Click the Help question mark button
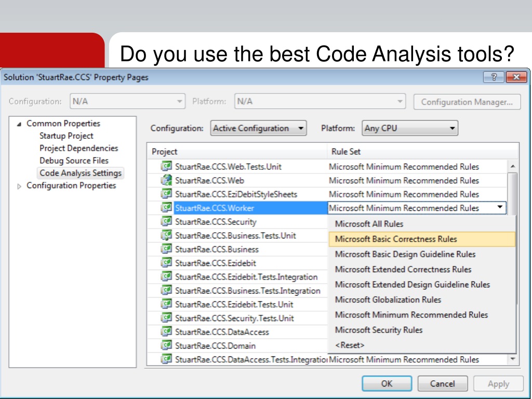This screenshot has width=532, height=399. [494, 77]
